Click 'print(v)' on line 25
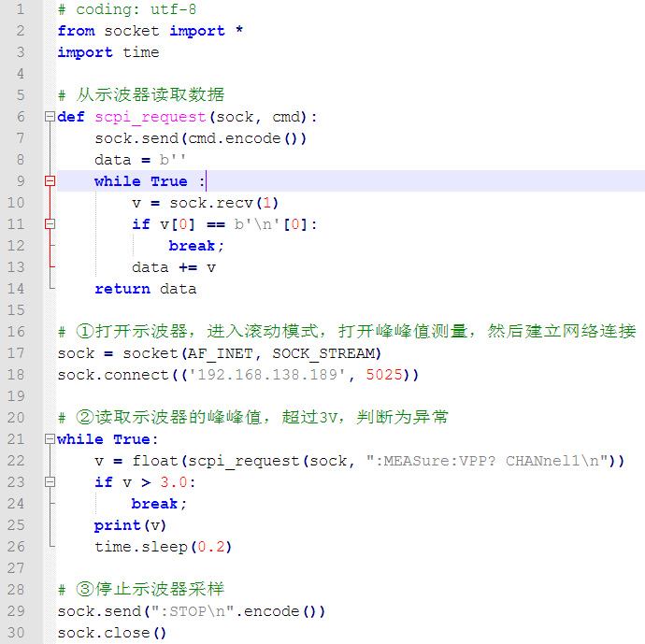This screenshot has width=645, height=644. pos(130,525)
